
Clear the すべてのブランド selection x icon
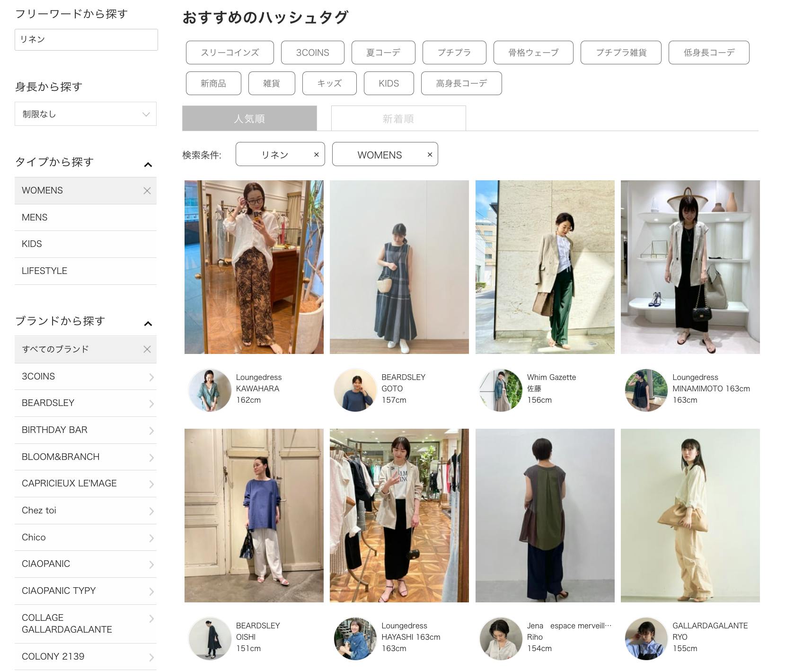[147, 349]
